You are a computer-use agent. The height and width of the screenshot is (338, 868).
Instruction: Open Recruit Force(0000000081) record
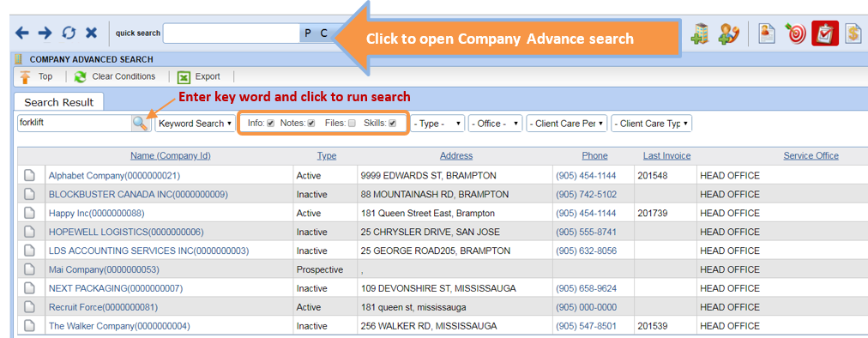point(104,307)
